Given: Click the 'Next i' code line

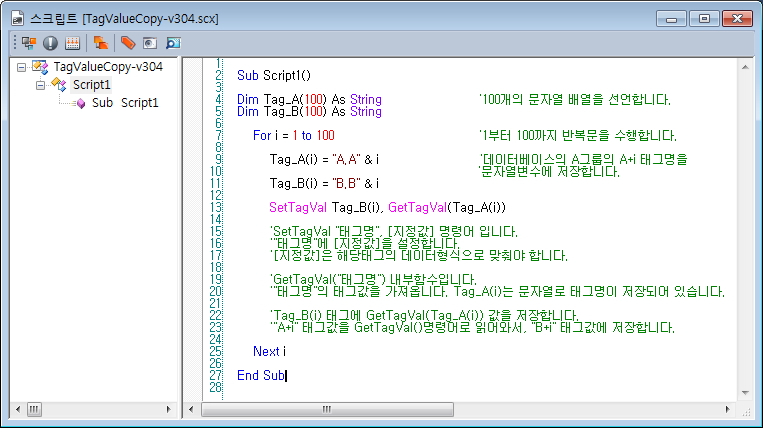Looking at the screenshot, I should pos(269,351).
